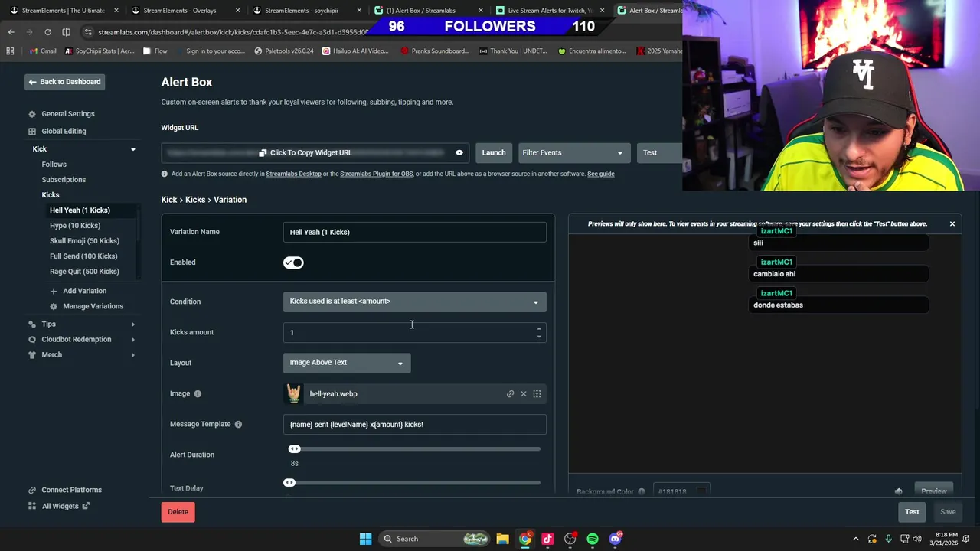Switch to Live Stream Alerts for Twitch tab

pyautogui.click(x=547, y=11)
